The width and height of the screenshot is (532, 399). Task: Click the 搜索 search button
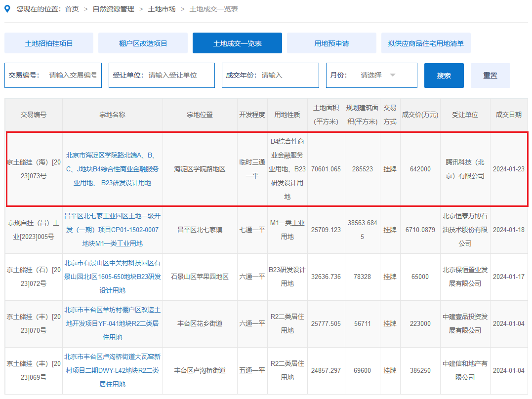point(444,75)
